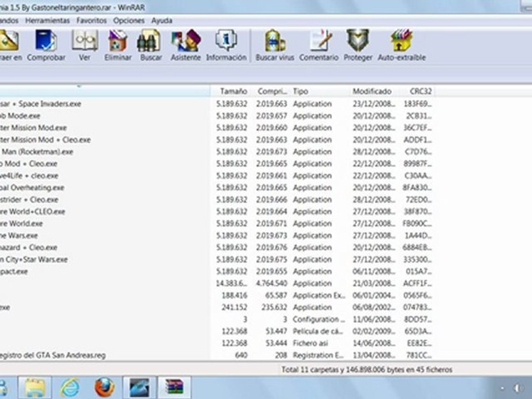Viewport: 532px width, 399px height.
Task: Select the Mode.exe file row
Action: pyautogui.click(x=20, y=116)
